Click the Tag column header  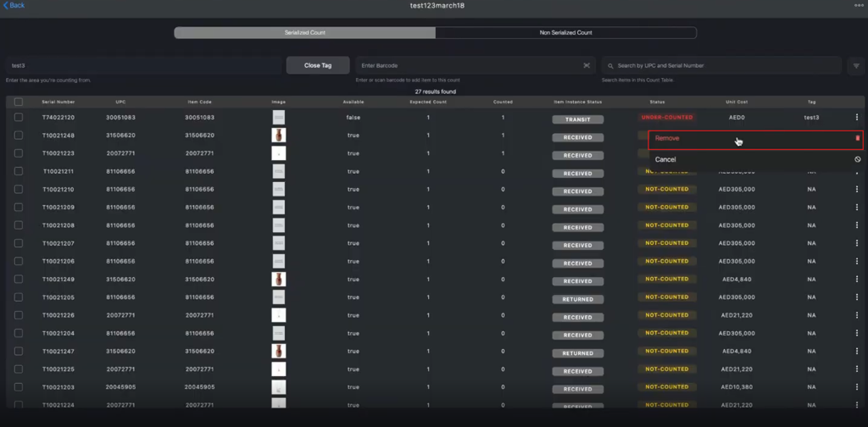click(811, 102)
